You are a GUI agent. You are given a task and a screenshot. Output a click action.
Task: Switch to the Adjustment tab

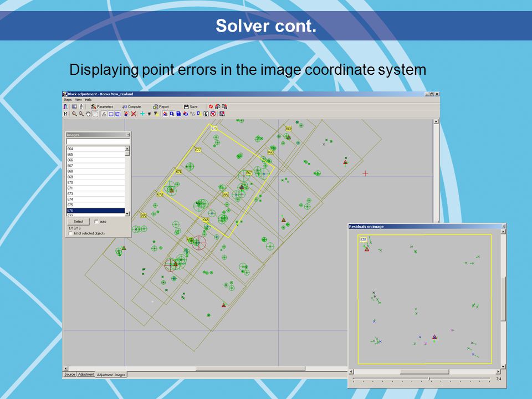click(85, 374)
